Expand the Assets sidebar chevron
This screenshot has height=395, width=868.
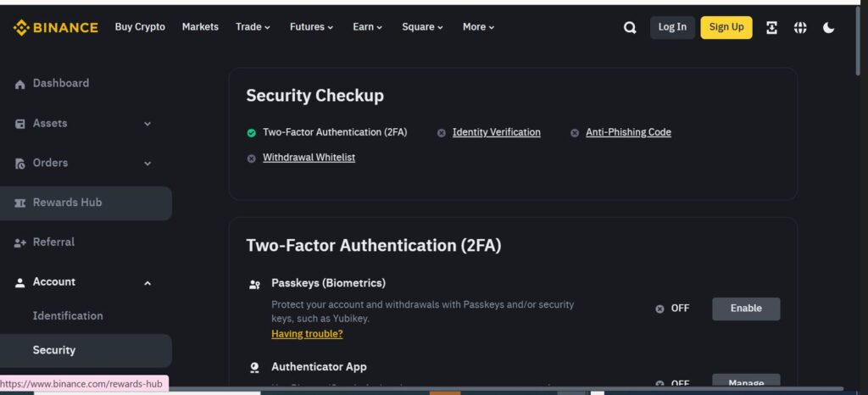pos(147,124)
